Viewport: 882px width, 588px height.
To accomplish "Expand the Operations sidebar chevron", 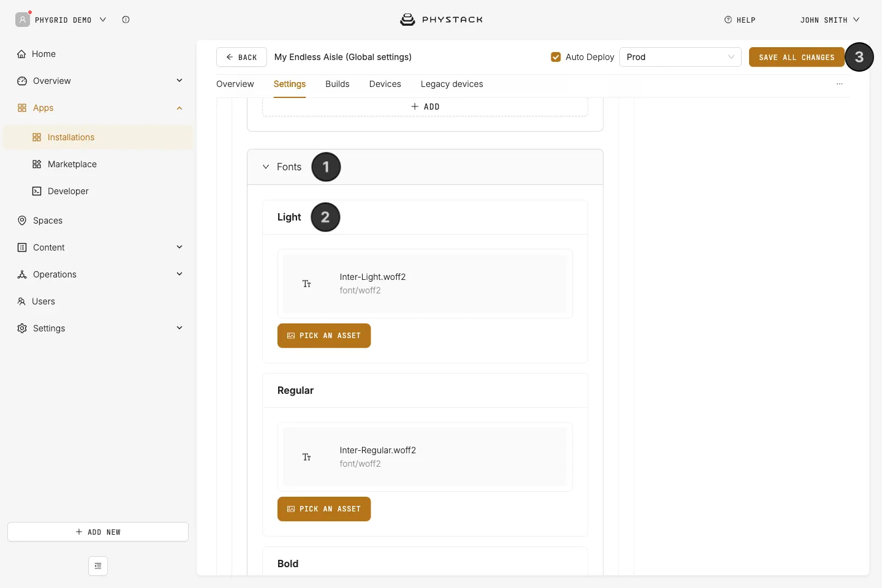I will pos(179,274).
